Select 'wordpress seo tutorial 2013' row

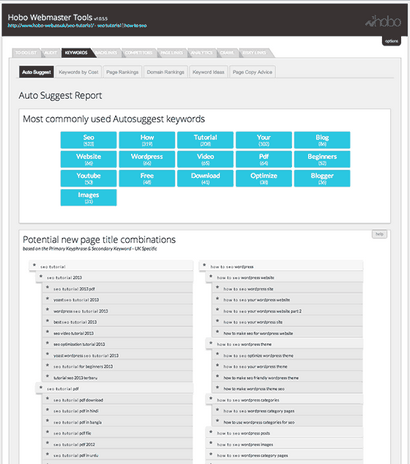118,311
